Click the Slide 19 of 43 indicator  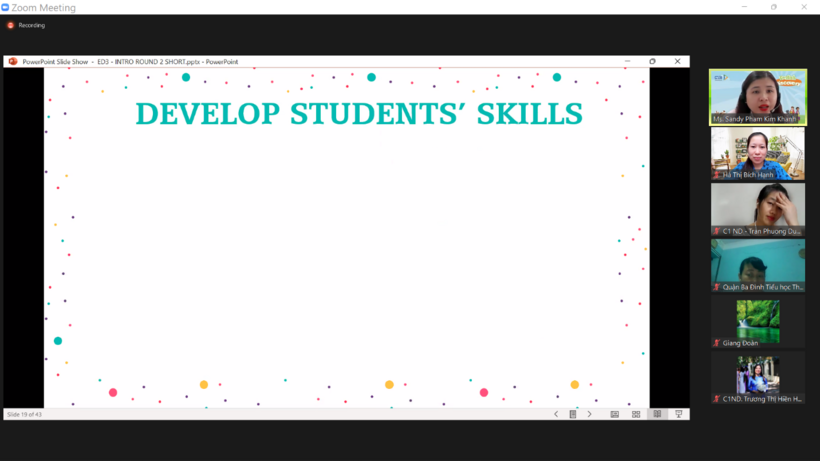click(25, 414)
